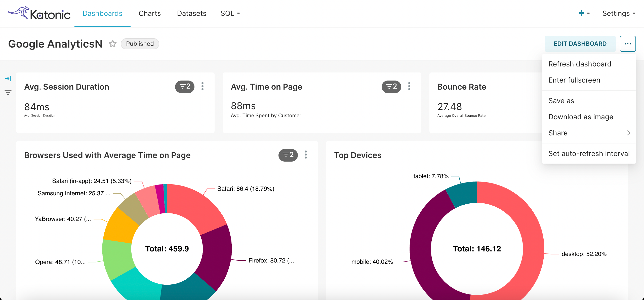Viewport: 644px width, 300px height.
Task: Open the sidebar filter funnel icon
Action: [x=8, y=92]
